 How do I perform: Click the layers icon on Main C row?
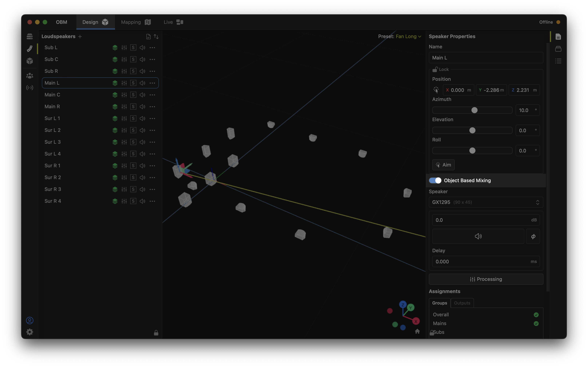tap(115, 95)
